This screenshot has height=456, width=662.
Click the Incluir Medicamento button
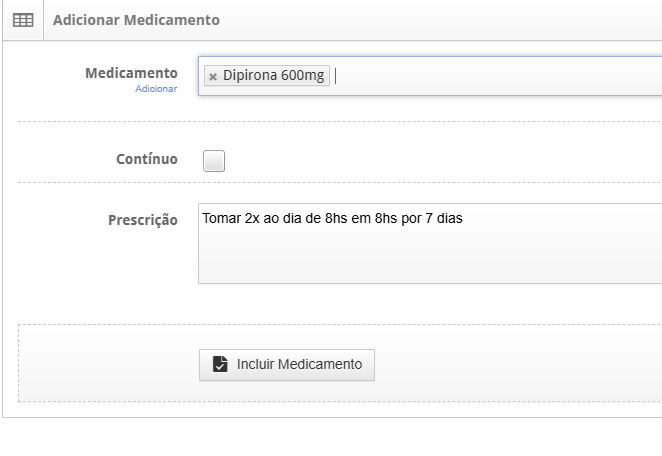[x=287, y=365]
